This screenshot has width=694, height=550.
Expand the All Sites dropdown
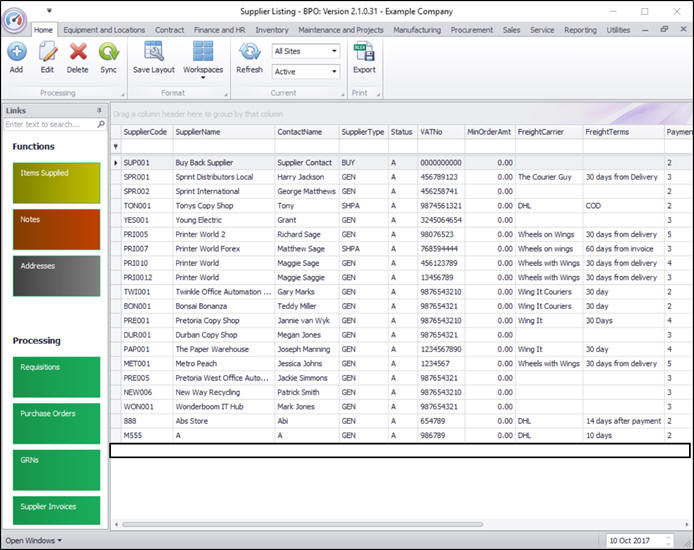(x=333, y=51)
